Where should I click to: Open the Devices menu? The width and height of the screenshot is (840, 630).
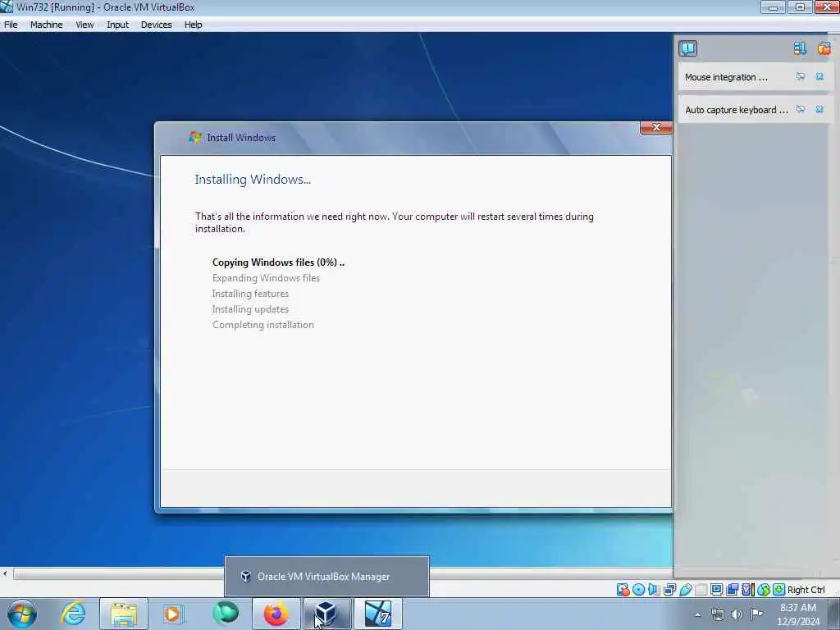point(157,25)
